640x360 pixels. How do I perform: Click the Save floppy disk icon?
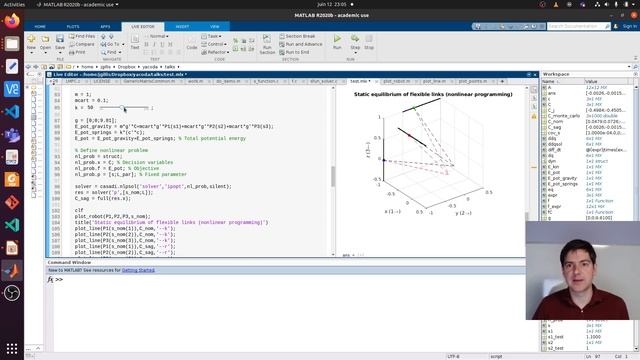click(x=60, y=39)
